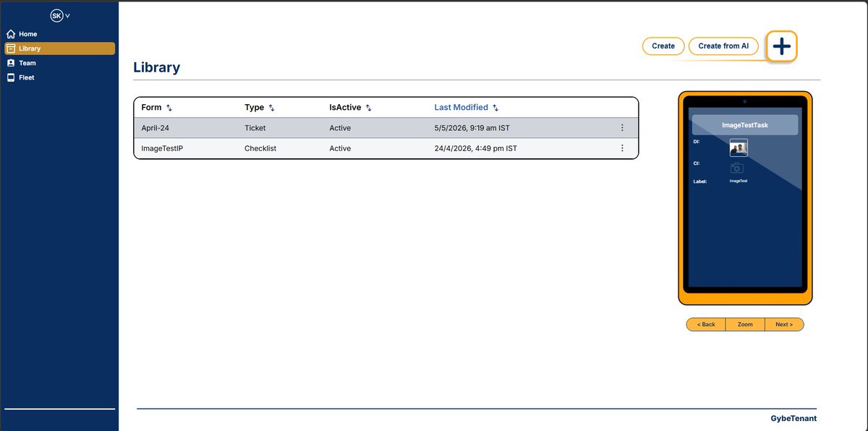This screenshot has height=431, width=868.
Task: Click the Back button under the tablet preview
Action: pyautogui.click(x=706, y=325)
